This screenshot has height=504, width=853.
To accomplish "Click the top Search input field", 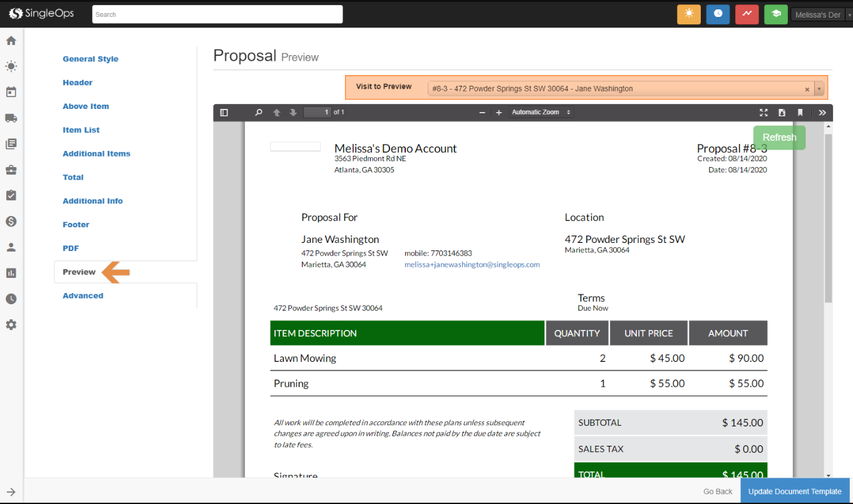I will 217,14.
